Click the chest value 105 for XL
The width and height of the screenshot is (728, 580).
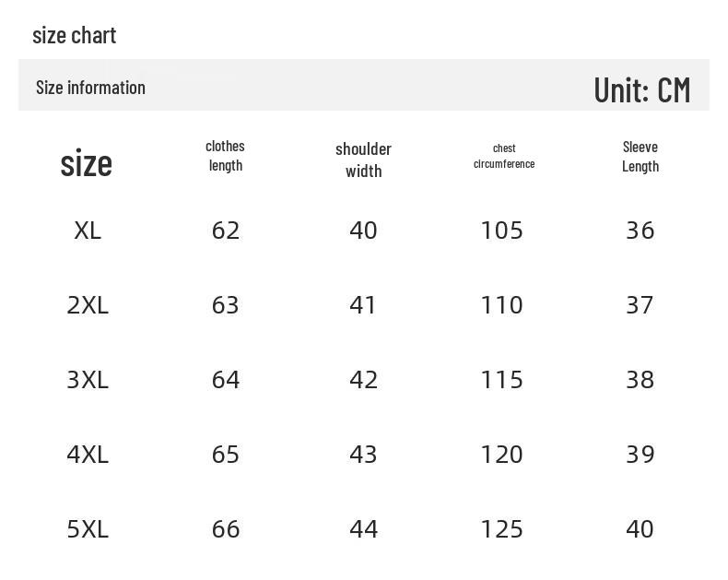pos(502,231)
